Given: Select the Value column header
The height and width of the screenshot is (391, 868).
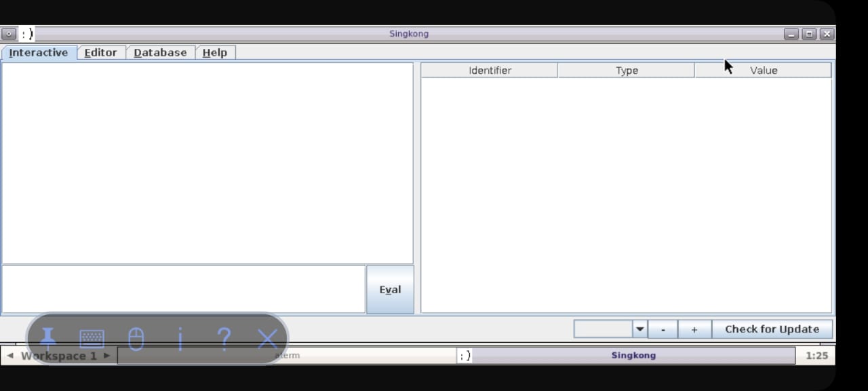Looking at the screenshot, I should pos(764,70).
